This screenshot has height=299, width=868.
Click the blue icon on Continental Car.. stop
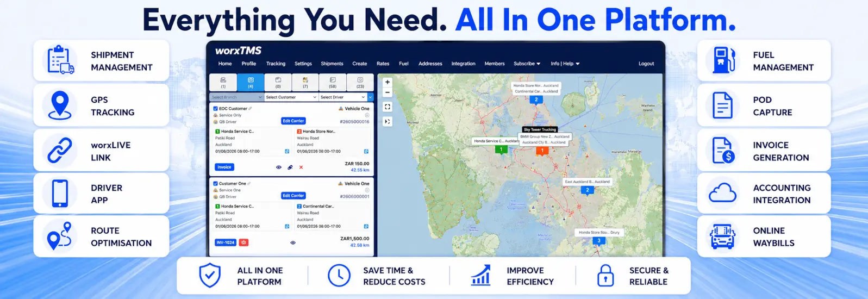coord(366,226)
